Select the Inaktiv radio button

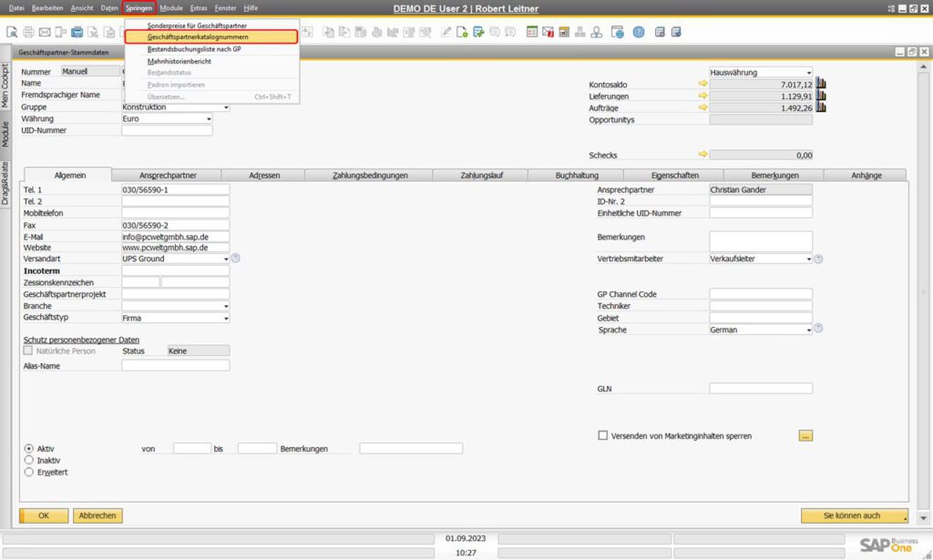point(29,460)
